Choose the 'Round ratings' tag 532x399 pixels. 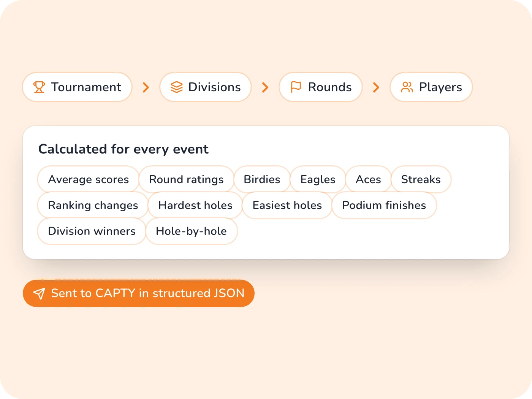[x=186, y=179]
